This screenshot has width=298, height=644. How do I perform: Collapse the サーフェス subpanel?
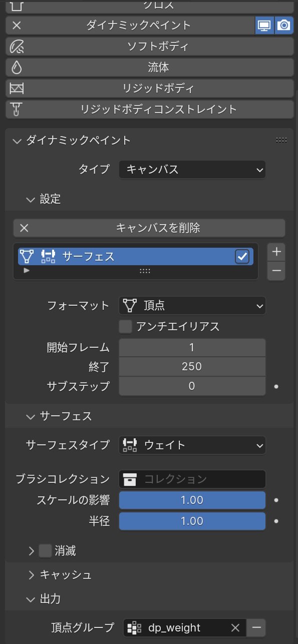tap(32, 416)
